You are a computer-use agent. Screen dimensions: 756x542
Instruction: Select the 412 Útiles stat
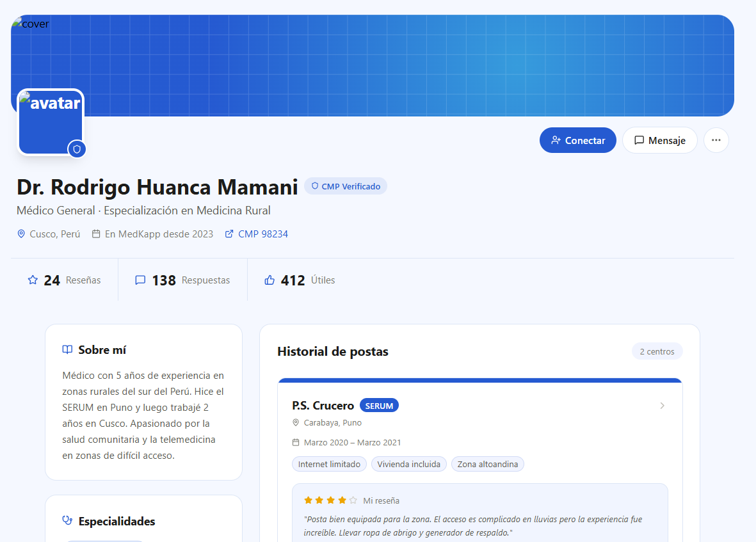(300, 280)
